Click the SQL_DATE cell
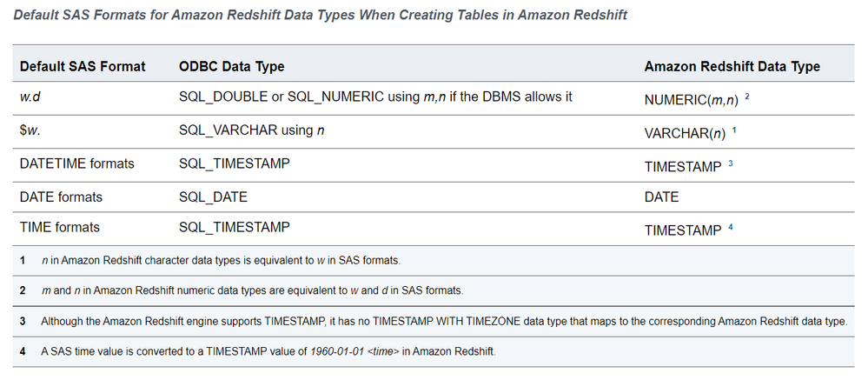This screenshot has height=380, width=868. click(x=213, y=197)
